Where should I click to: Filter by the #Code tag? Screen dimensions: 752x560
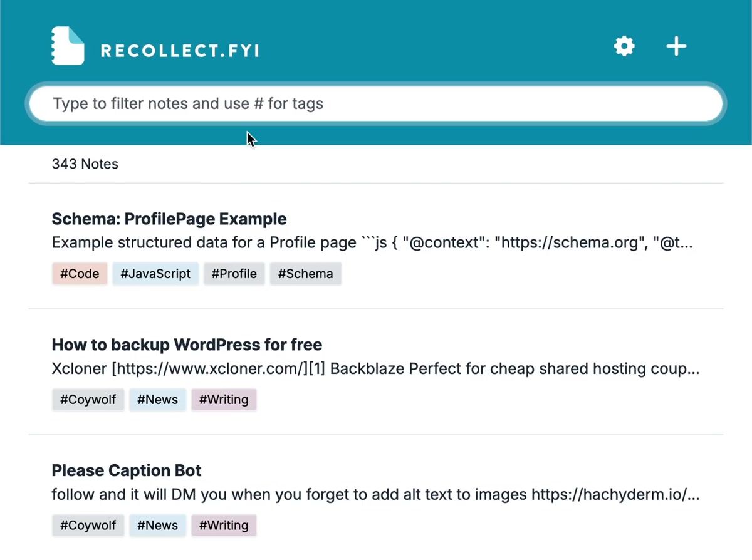pos(80,274)
